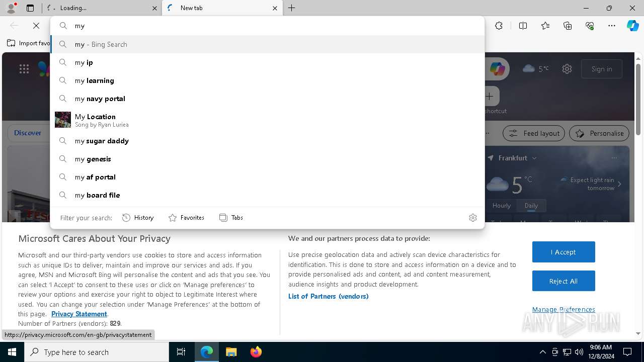
Task: Open the weather card more options
Action: pos(614,158)
